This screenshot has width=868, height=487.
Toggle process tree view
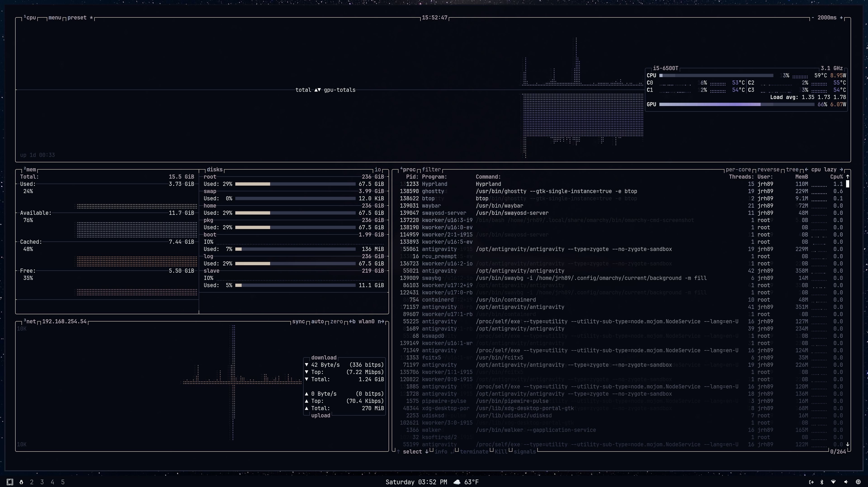[792, 170]
